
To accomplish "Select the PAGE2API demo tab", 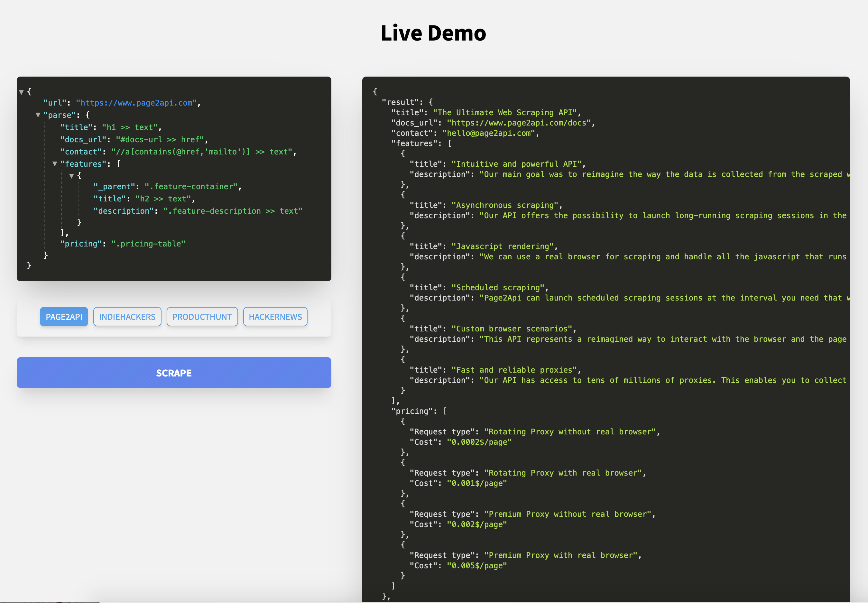I will (x=64, y=317).
